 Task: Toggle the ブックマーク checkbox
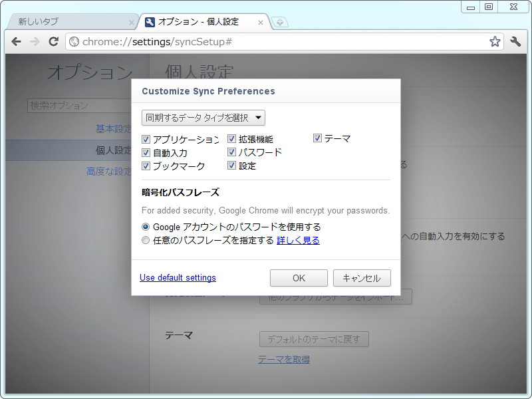pos(146,166)
